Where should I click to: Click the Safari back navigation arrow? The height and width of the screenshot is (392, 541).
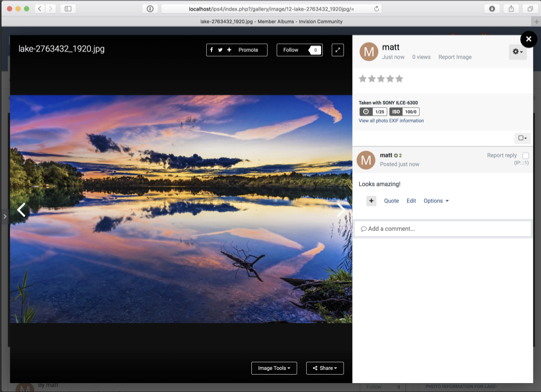(x=40, y=9)
